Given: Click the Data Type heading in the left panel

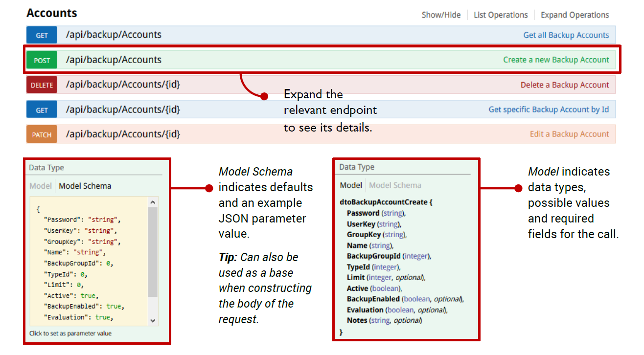Looking at the screenshot, I should pos(46,168).
